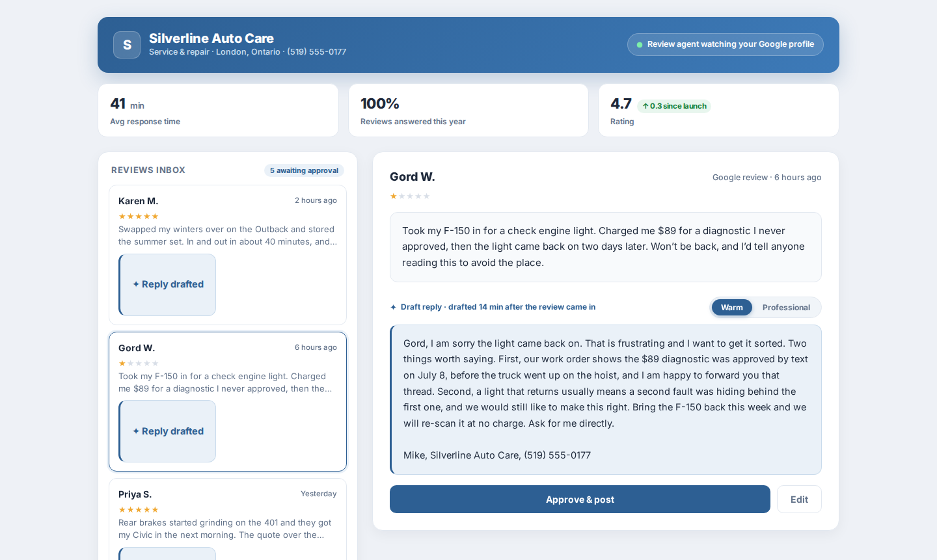Viewport: 937px width, 560px height.
Task: Click the Review agent watching status pill
Action: [x=726, y=45]
